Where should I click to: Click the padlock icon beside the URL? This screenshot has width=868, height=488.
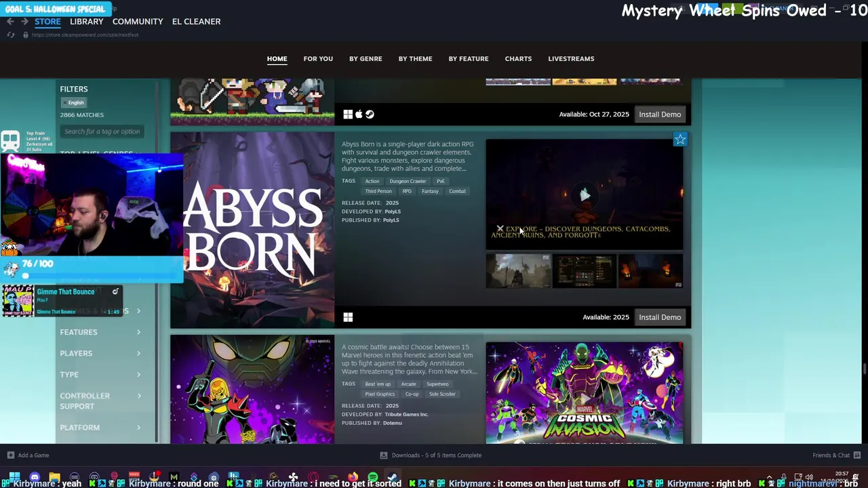[x=26, y=35]
